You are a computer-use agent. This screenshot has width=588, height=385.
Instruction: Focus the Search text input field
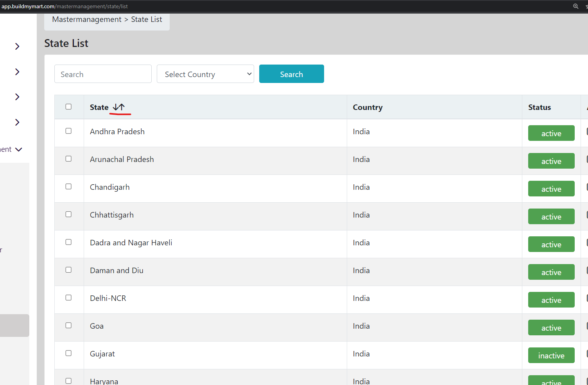coord(103,74)
